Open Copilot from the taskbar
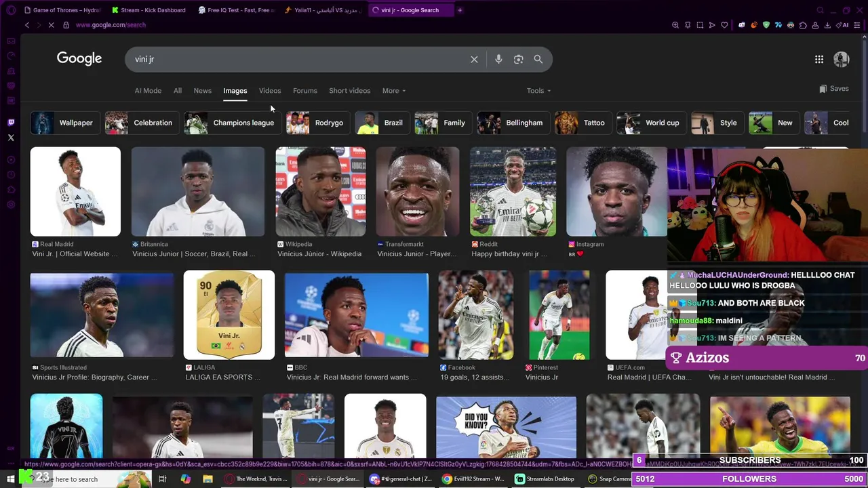Image resolution: width=868 pixels, height=488 pixels. (x=185, y=479)
